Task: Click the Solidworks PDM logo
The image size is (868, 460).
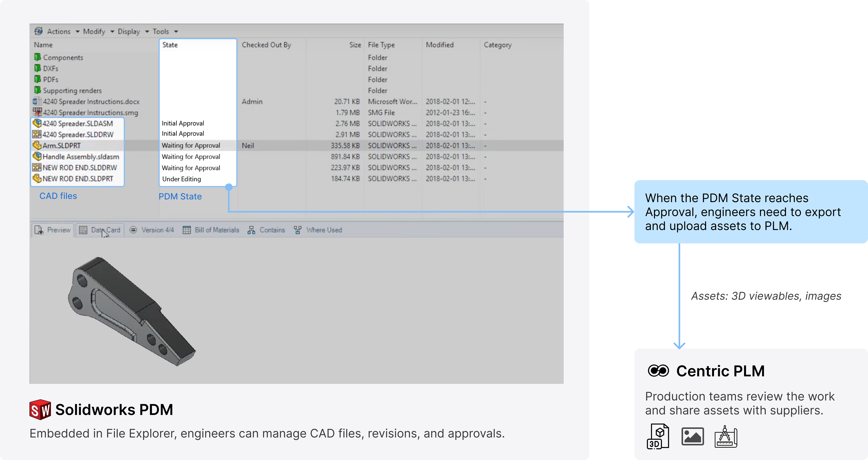Action: pos(40,410)
